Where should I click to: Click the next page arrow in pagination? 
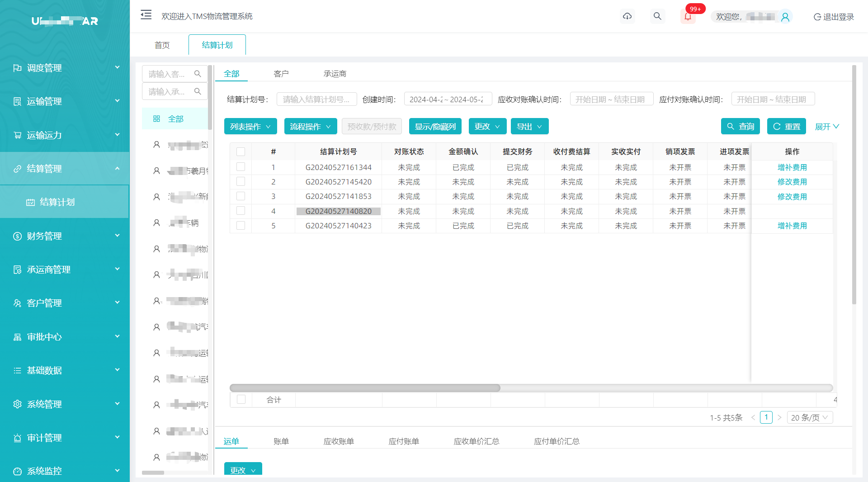[x=779, y=417]
